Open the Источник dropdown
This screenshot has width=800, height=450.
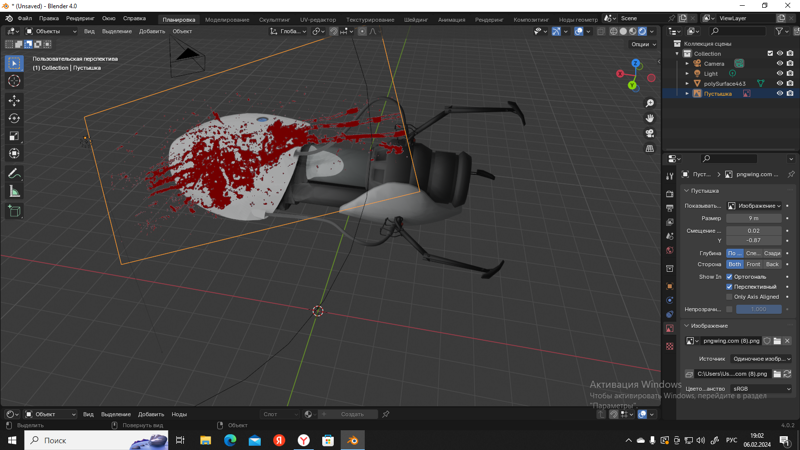click(760, 359)
